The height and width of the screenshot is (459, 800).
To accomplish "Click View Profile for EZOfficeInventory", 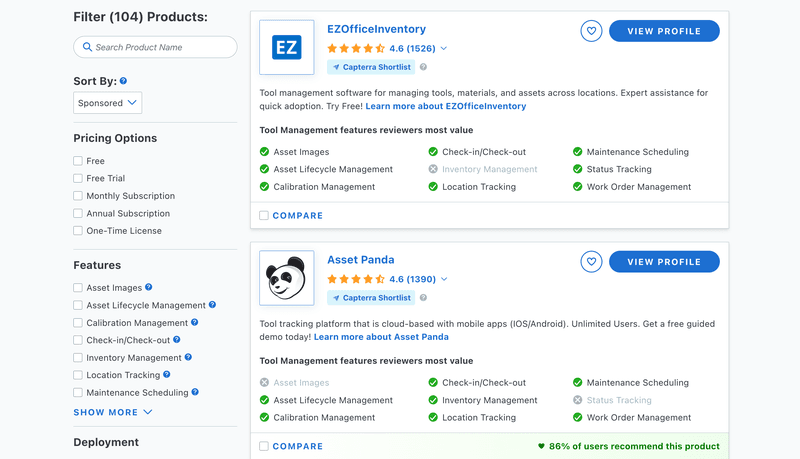I will (x=664, y=31).
